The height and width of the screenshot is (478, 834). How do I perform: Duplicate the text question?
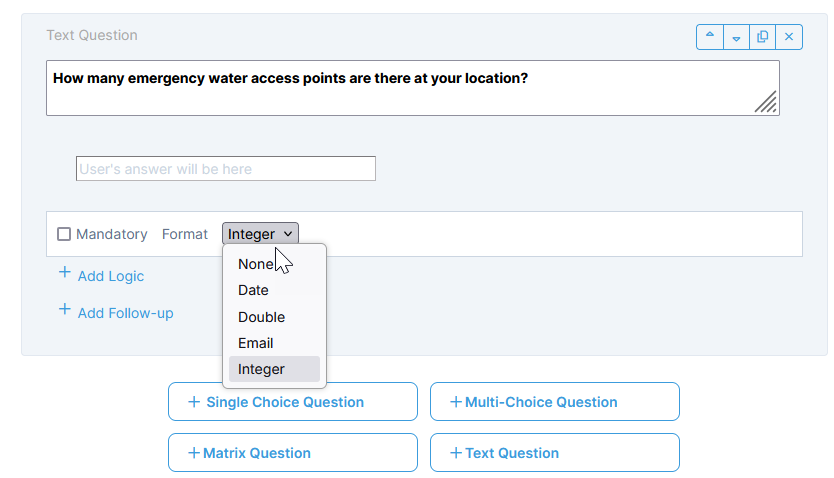click(763, 37)
